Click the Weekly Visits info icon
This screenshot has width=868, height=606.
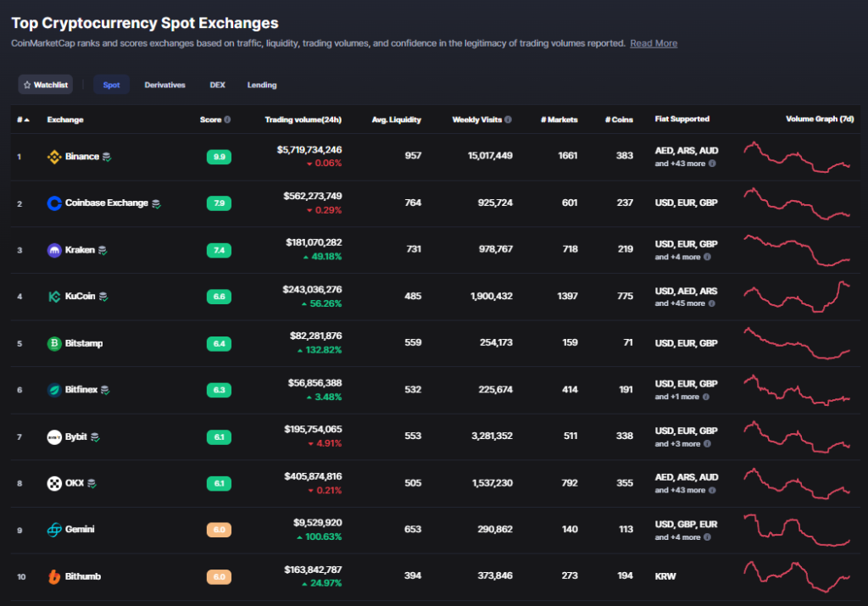[x=509, y=120]
